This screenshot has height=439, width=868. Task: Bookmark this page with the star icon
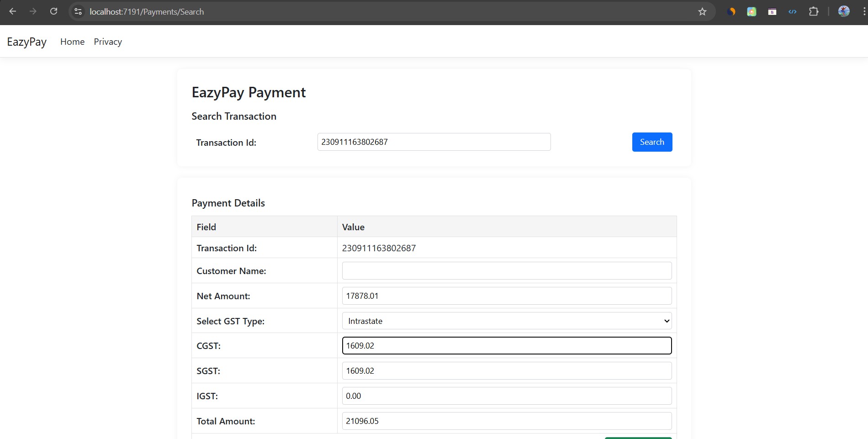[x=702, y=11]
